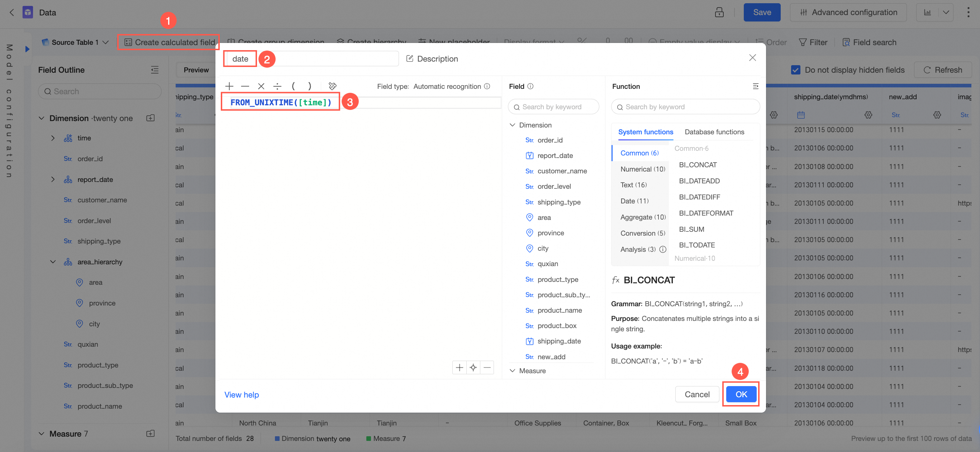Click the Description edit icon
This screenshot has width=980, height=452.
[410, 58]
